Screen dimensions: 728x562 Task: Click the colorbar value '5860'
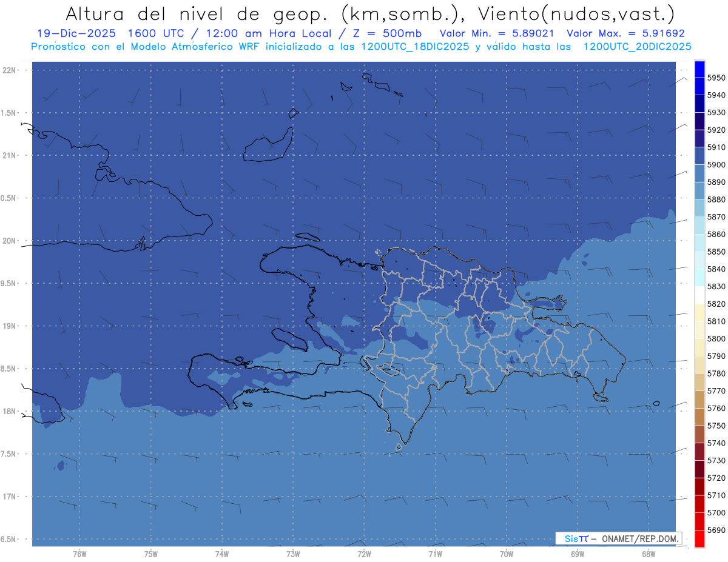715,234
